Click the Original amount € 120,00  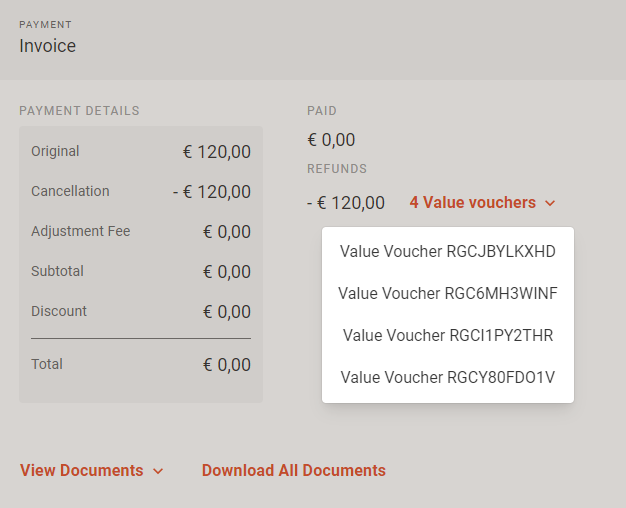(x=217, y=152)
